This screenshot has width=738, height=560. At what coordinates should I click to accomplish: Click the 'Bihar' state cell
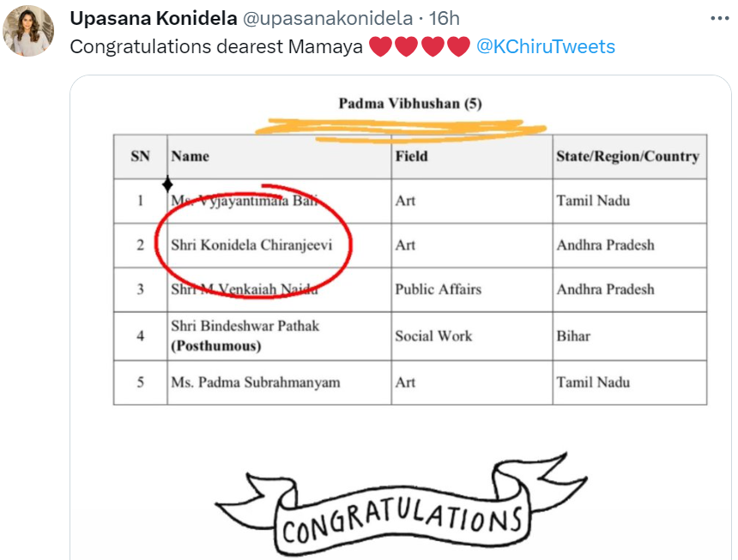pos(573,335)
